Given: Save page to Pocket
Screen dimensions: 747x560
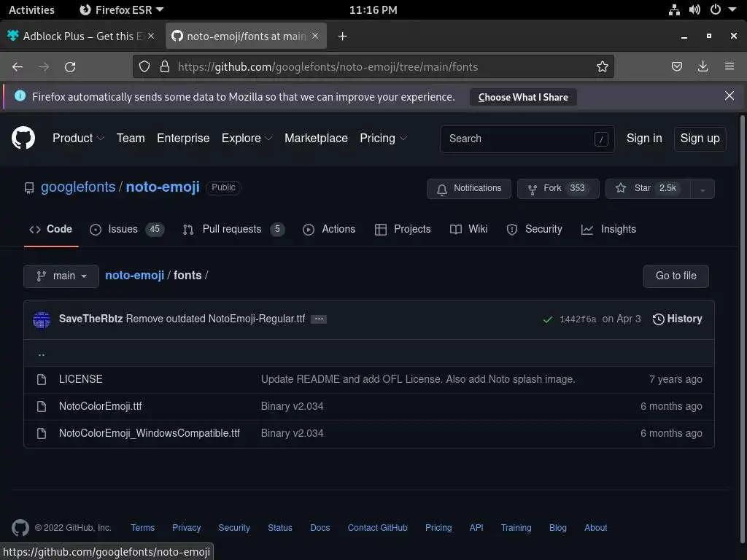Looking at the screenshot, I should click(x=676, y=66).
